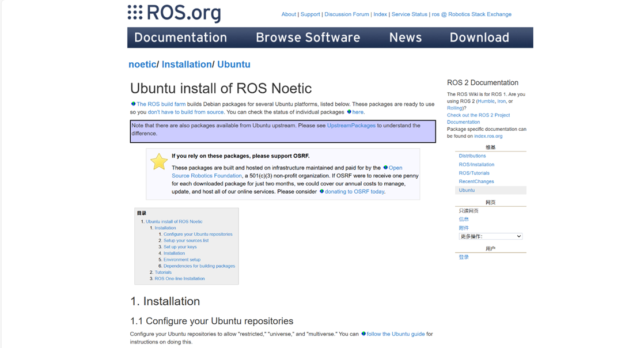
Task: Click the Installation breadcrumb
Action: 187,65
